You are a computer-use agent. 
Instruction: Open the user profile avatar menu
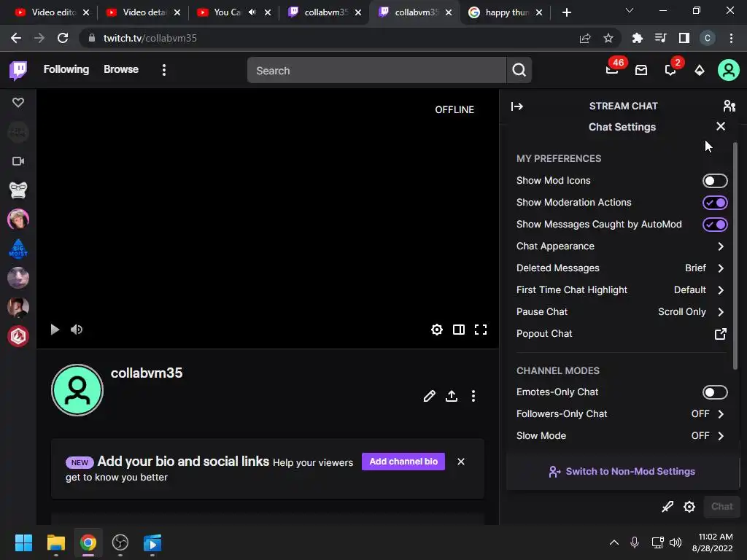[729, 70]
